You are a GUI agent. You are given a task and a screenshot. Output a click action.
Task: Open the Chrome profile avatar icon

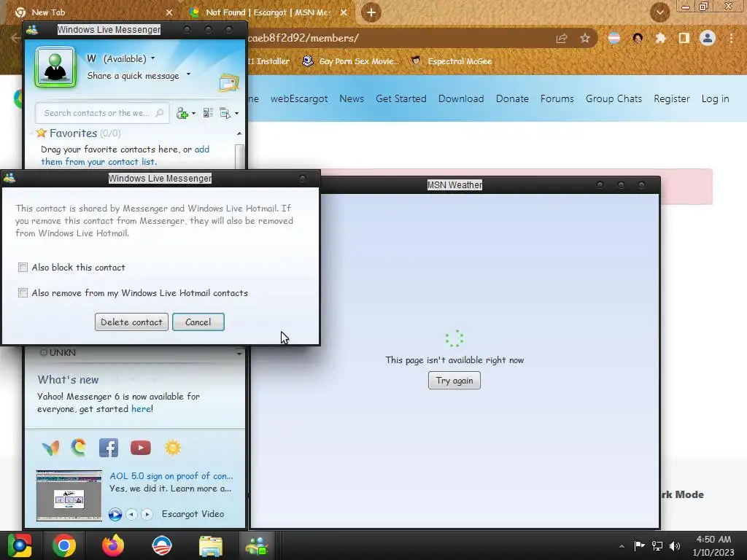[x=708, y=38]
